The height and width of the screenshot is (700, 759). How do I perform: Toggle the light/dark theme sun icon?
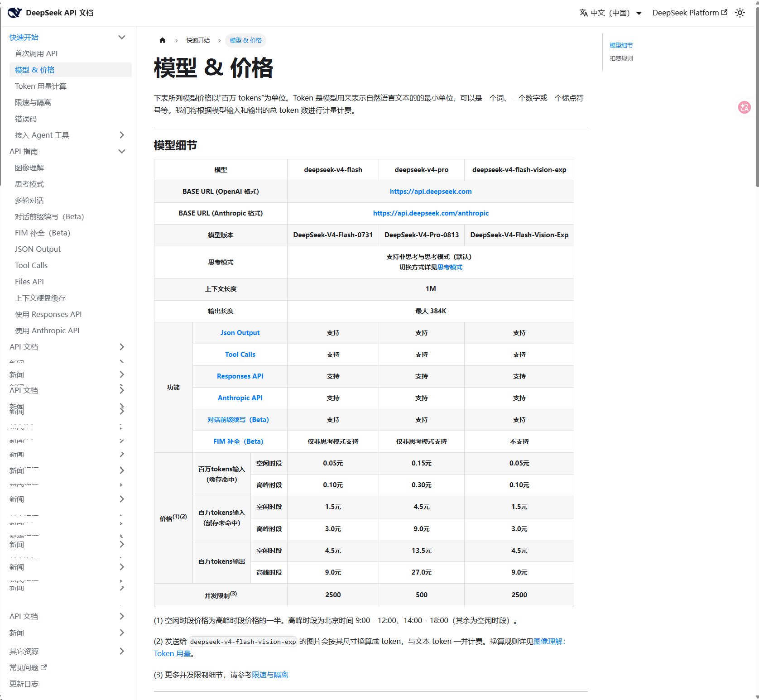[740, 13]
